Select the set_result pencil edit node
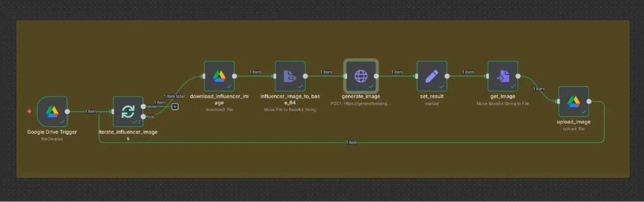This screenshot has width=644, height=202. coord(432,76)
